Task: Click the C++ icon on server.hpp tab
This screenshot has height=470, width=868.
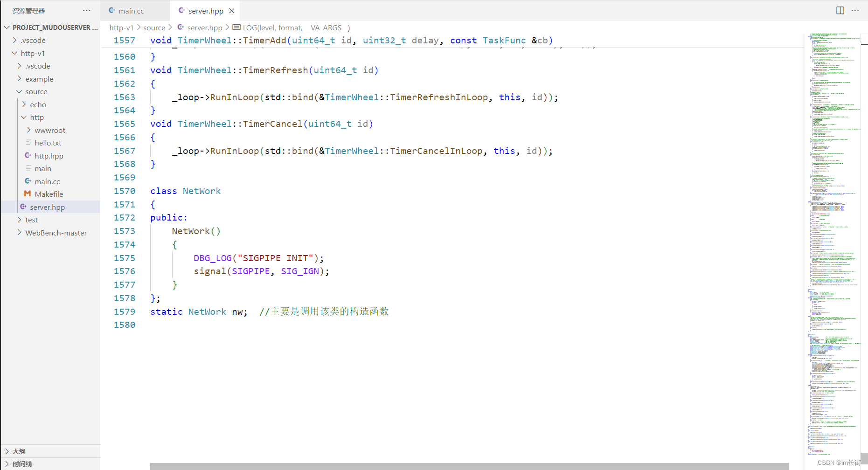Action: (182, 10)
